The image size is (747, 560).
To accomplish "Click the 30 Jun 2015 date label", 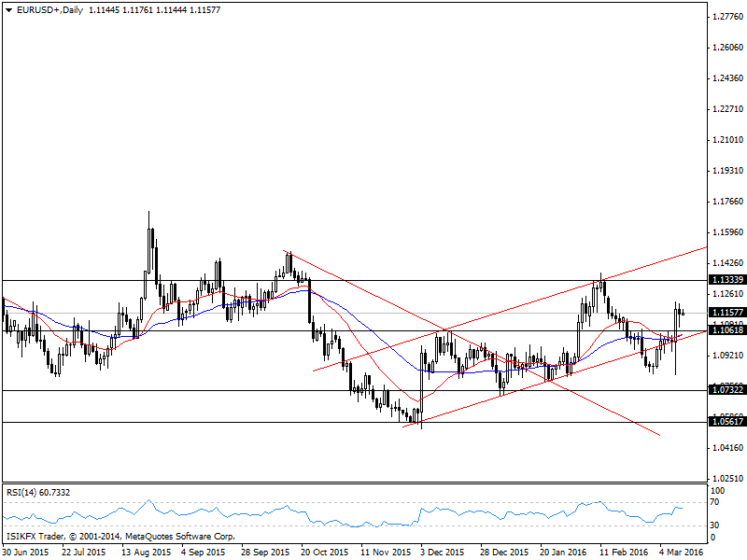I will [x=25, y=552].
